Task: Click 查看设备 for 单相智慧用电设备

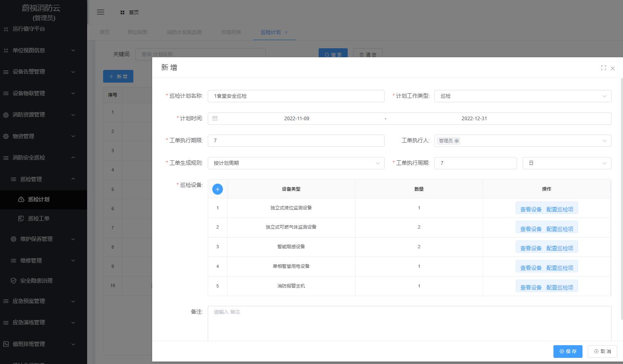Action: (x=531, y=268)
